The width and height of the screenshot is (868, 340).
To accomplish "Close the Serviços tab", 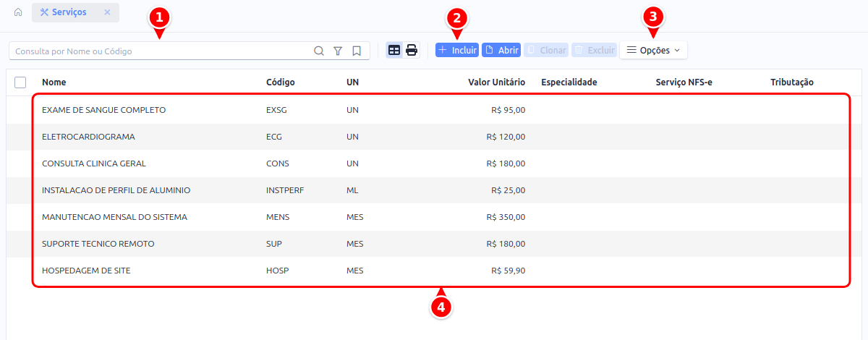I will click(107, 12).
